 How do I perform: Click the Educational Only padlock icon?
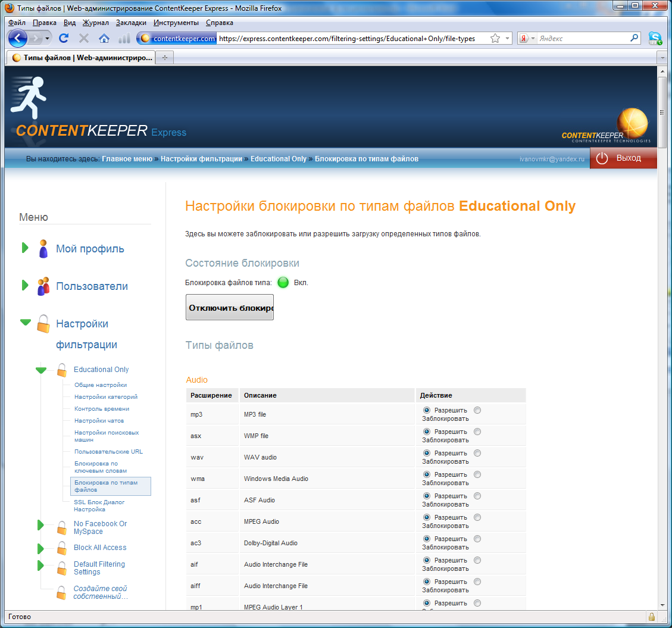(62, 370)
